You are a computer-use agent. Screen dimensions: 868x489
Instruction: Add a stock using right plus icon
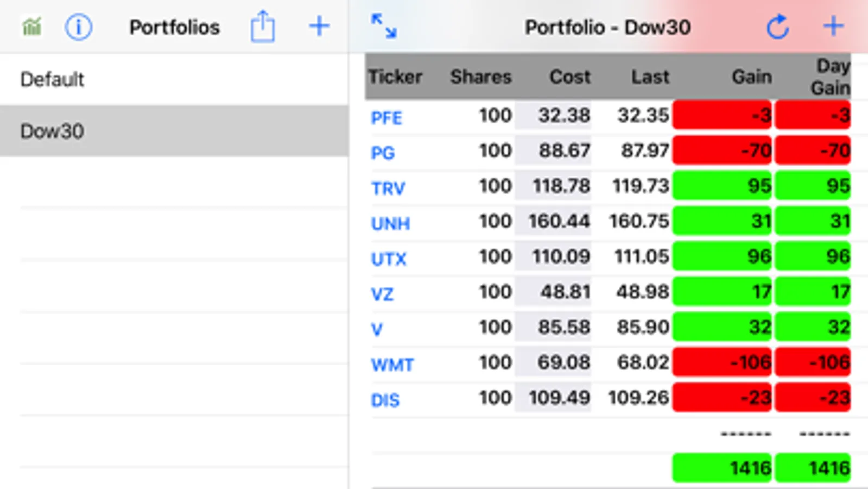point(833,26)
